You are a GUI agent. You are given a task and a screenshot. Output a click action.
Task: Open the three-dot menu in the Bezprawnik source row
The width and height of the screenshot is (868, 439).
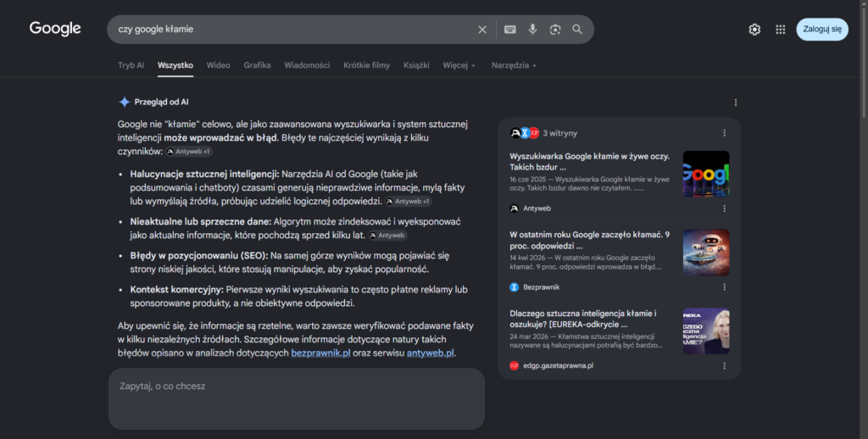click(724, 287)
